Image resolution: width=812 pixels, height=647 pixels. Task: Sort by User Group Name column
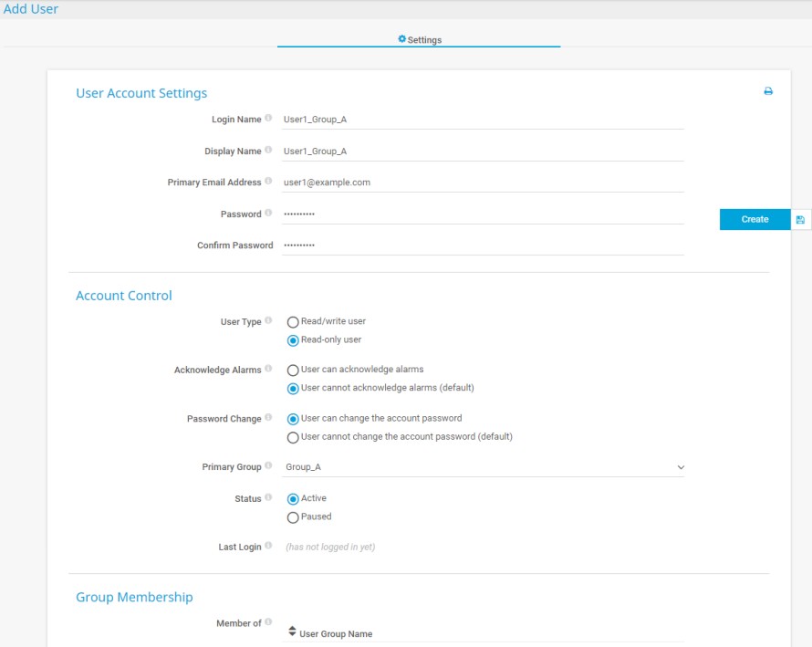pos(335,633)
